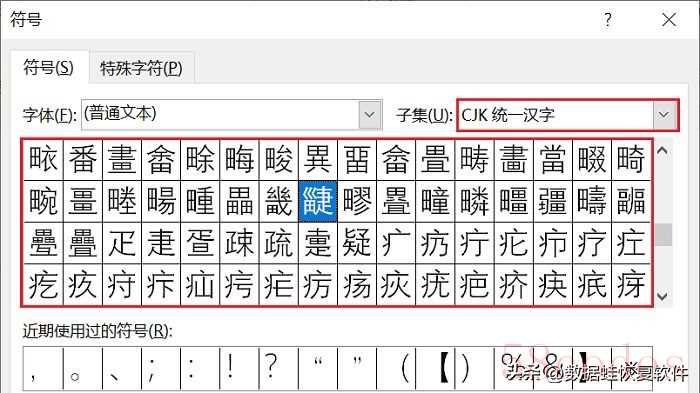
Task: Select the character 疝 in the grid
Action: point(200,284)
